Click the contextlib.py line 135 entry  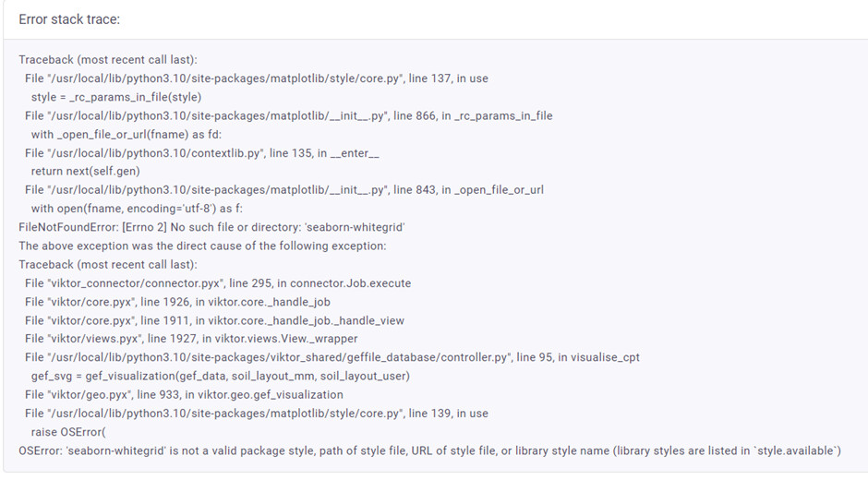click(202, 153)
